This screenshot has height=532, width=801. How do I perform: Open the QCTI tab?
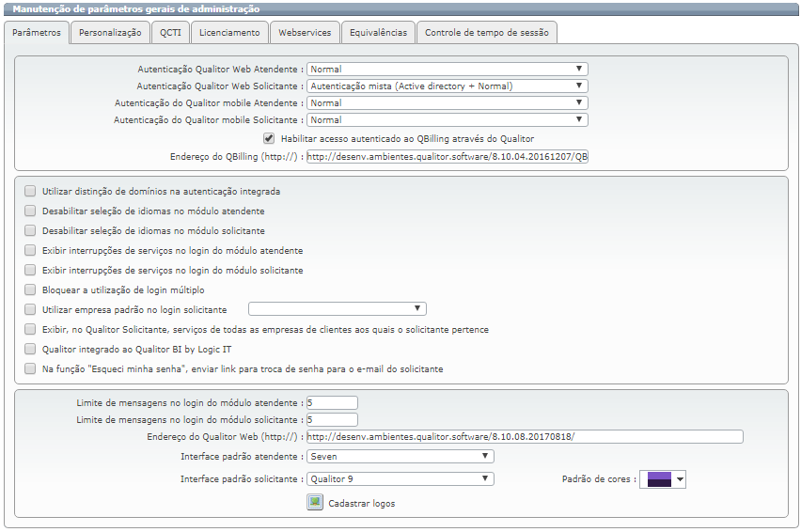point(170,33)
